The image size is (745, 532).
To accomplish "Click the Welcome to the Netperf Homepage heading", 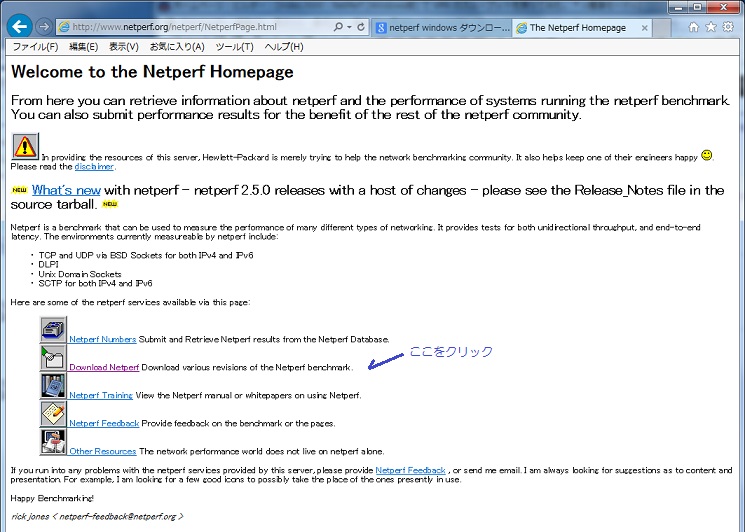I will pos(152,72).
